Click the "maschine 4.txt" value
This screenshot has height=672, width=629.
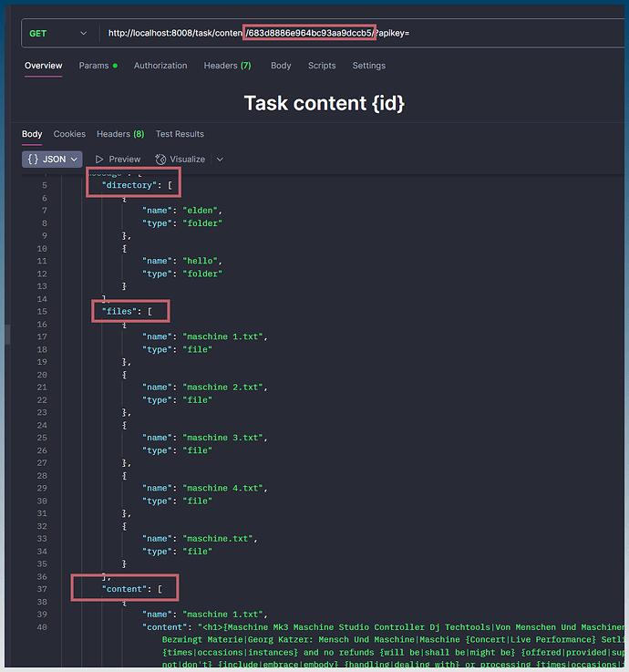pos(222,488)
